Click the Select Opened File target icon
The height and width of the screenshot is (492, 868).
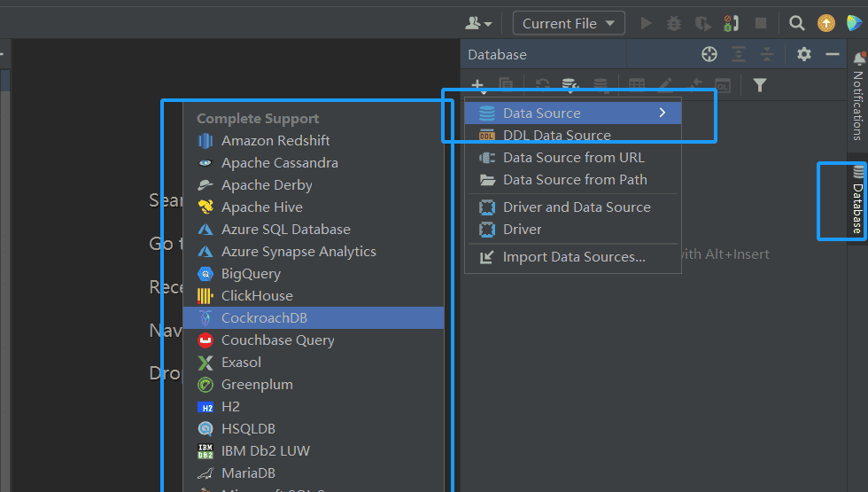coord(709,54)
